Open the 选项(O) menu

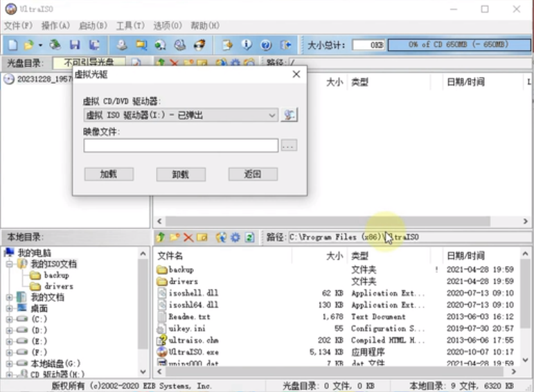point(168,26)
